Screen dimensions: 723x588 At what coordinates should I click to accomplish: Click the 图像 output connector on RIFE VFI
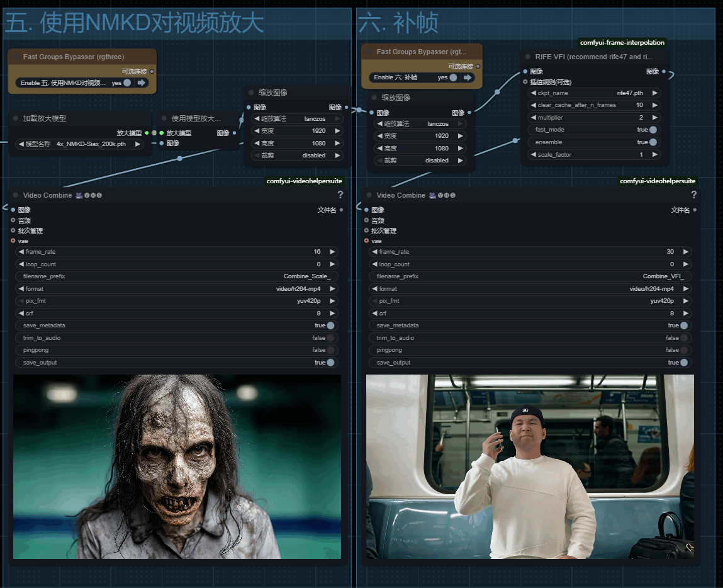[663, 72]
